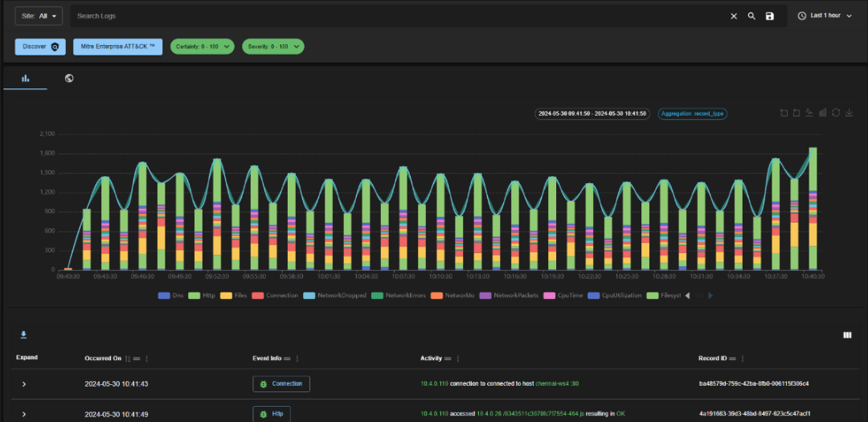The width and height of the screenshot is (868, 422).
Task: Save the current search query
Action: (x=770, y=16)
